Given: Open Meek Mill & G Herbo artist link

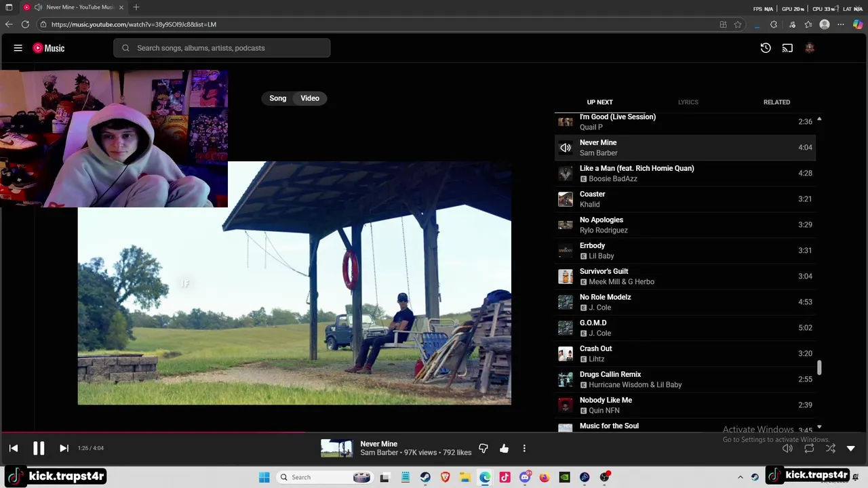Looking at the screenshot, I should click(621, 282).
